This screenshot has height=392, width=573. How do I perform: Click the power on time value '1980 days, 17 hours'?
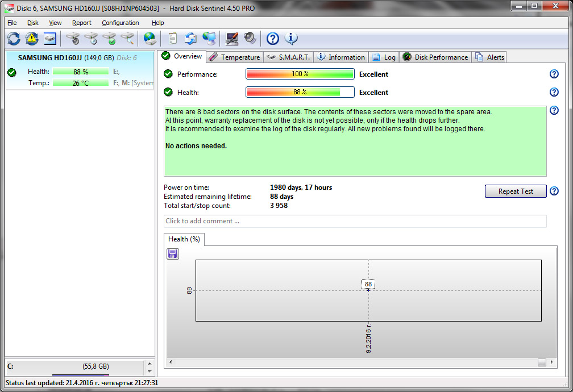[301, 187]
